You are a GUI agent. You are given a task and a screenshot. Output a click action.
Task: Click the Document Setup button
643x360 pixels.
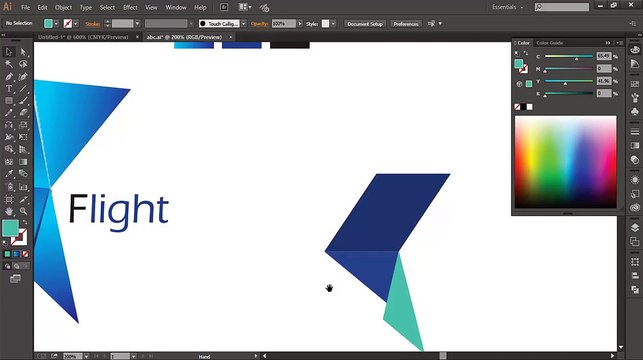(365, 24)
